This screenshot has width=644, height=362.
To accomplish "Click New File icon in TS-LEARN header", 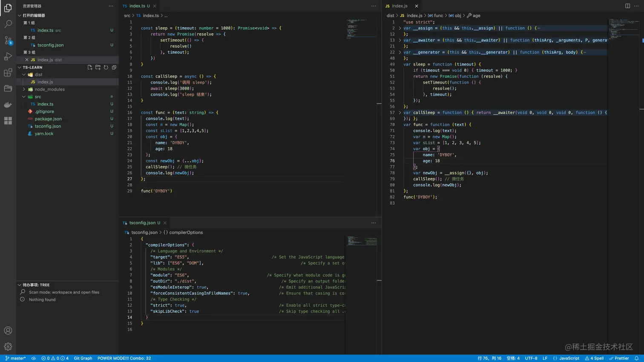I will tap(90, 67).
